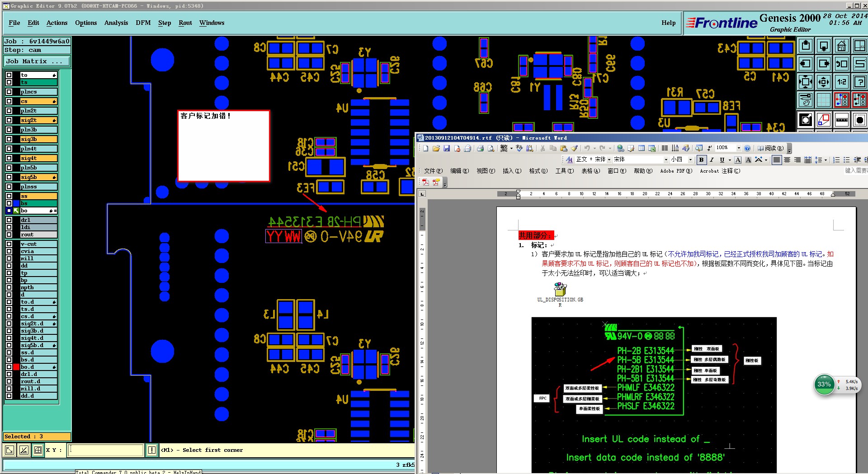Open the 插入(I) menu in Word
Screen dimensions: 868x474
512,171
